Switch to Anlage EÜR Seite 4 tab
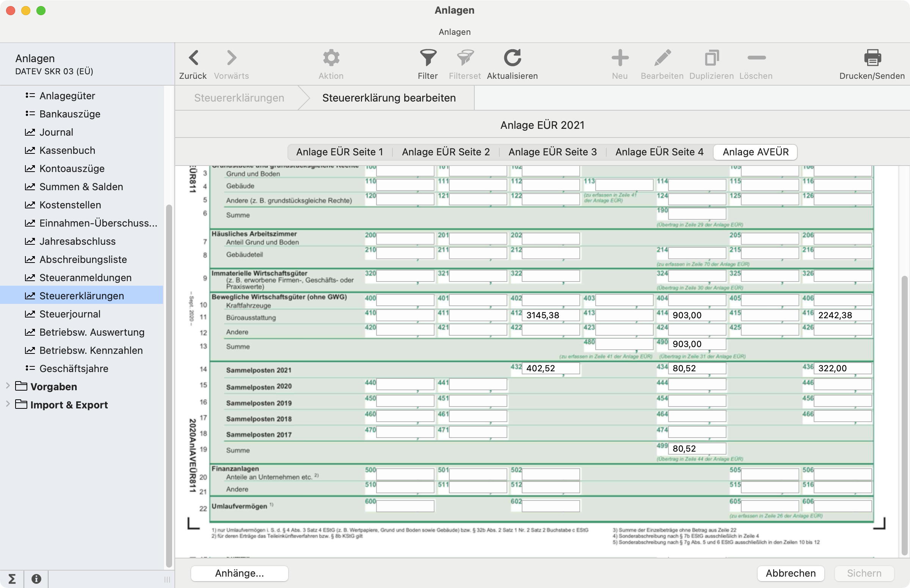Screen dimensions: 910x588 tap(659, 152)
